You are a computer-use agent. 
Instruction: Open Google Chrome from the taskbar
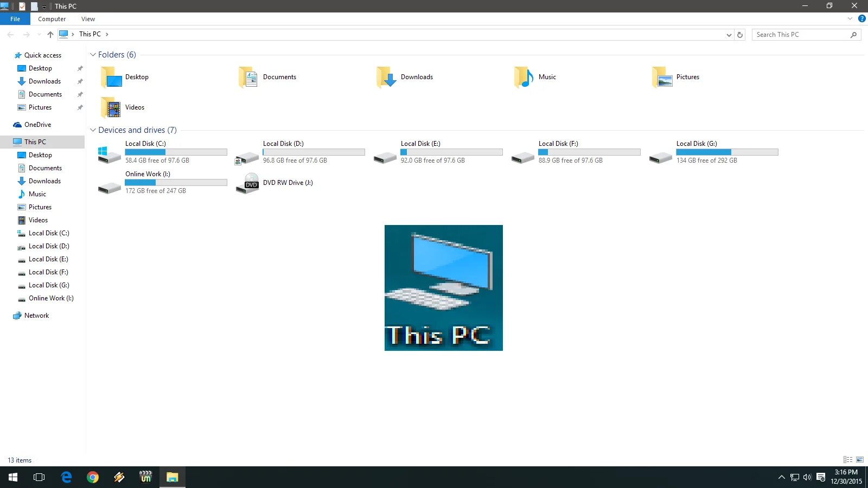[93, 477]
